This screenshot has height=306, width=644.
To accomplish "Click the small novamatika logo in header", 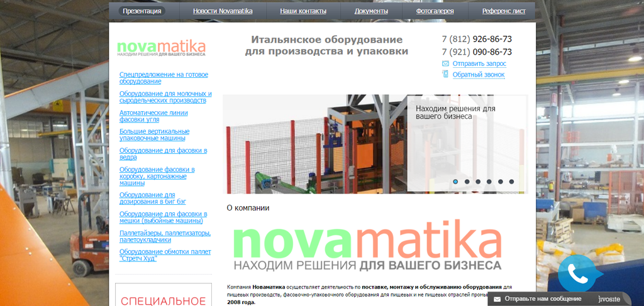I will coord(162,48).
